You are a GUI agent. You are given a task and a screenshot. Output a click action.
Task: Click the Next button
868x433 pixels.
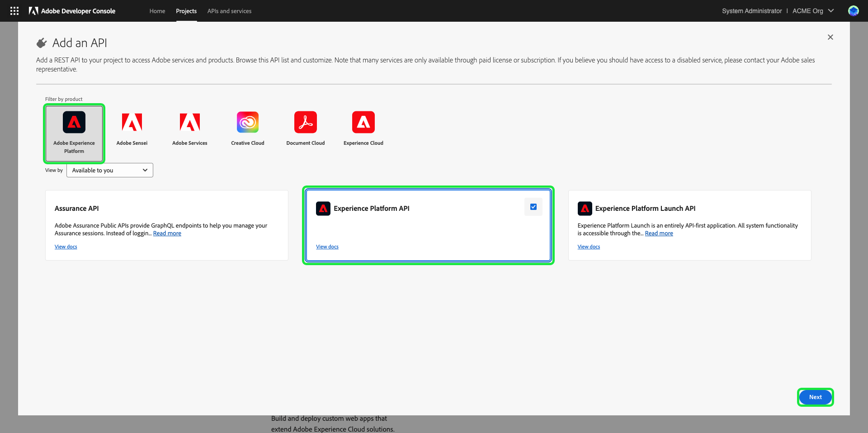pyautogui.click(x=816, y=397)
